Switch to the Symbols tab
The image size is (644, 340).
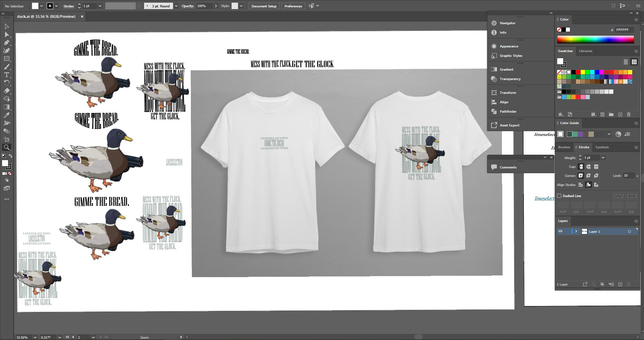coord(602,147)
